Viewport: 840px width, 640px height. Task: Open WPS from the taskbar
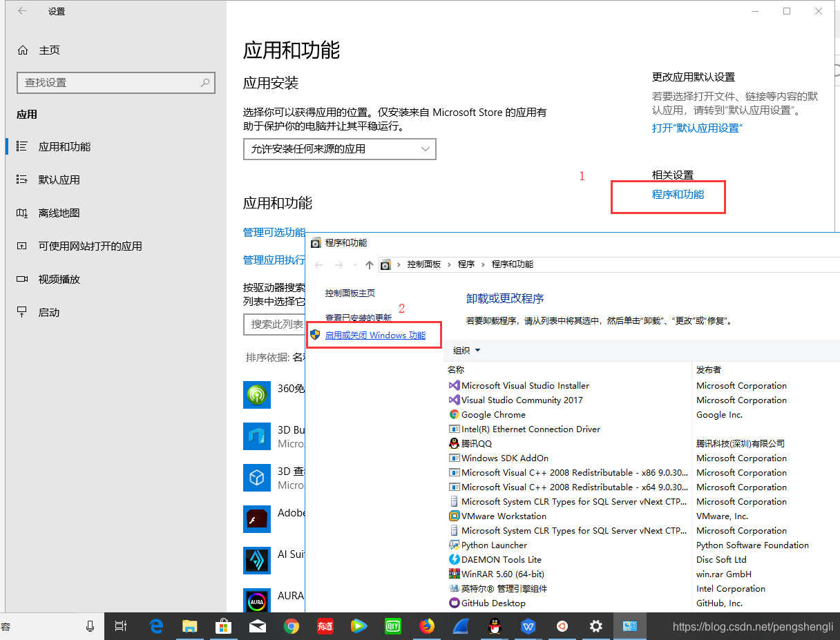tap(528, 626)
